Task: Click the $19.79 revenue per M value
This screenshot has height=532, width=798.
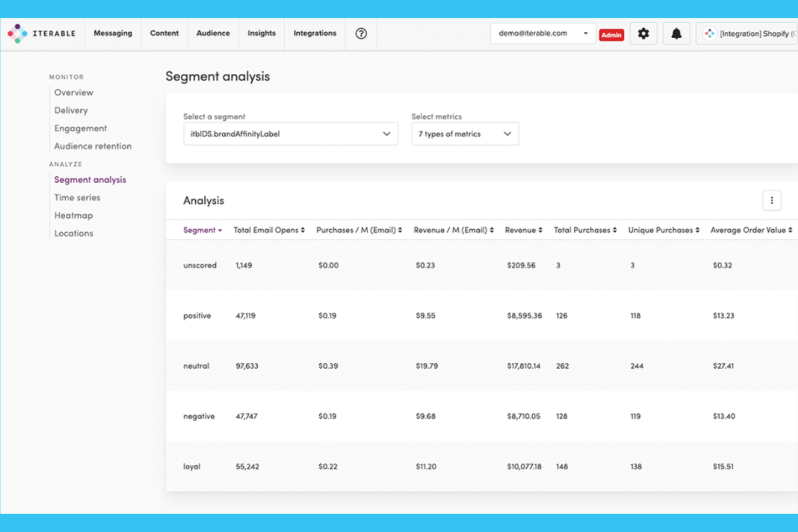Action: pos(426,366)
